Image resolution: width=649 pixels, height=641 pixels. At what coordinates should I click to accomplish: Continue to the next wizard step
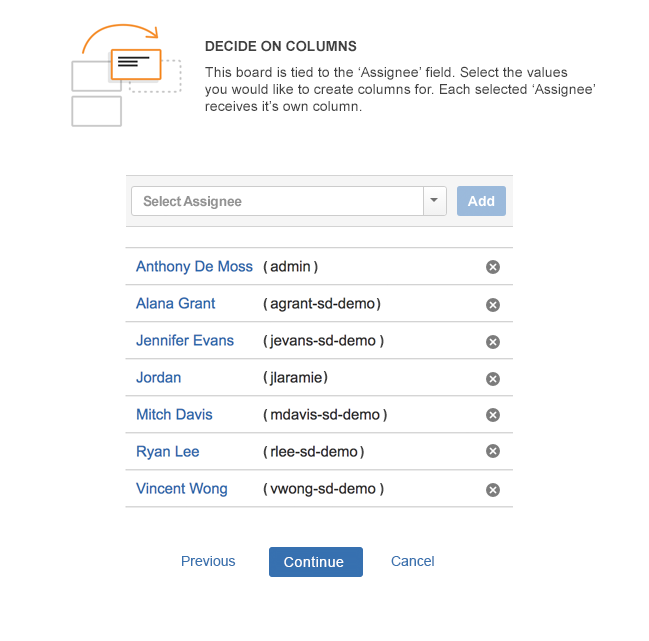coord(316,562)
